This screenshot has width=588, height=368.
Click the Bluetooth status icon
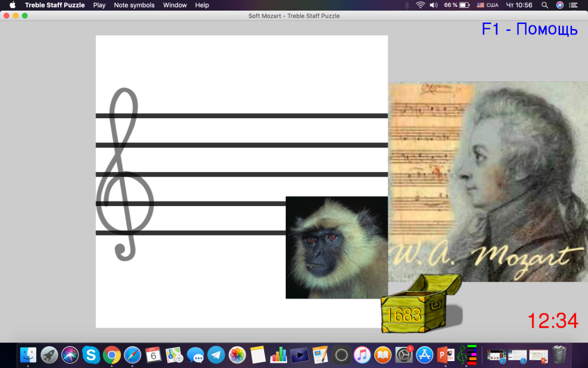point(406,5)
